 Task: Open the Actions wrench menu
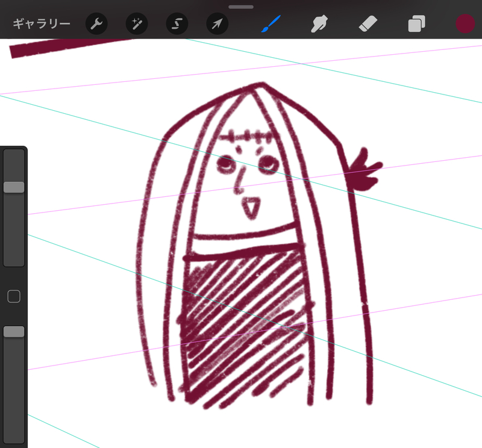coord(96,24)
